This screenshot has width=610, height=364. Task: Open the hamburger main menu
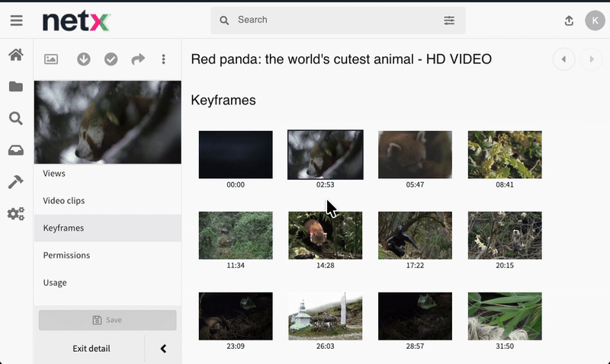click(x=16, y=21)
